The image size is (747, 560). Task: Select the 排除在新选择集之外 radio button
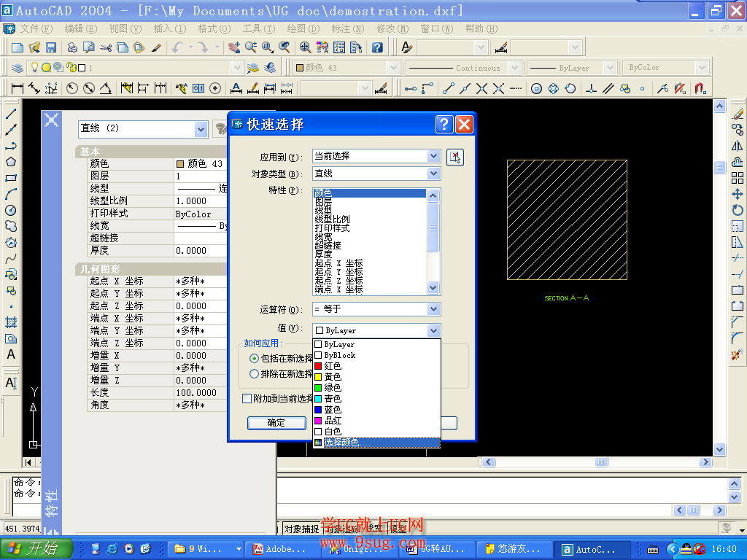[x=254, y=374]
